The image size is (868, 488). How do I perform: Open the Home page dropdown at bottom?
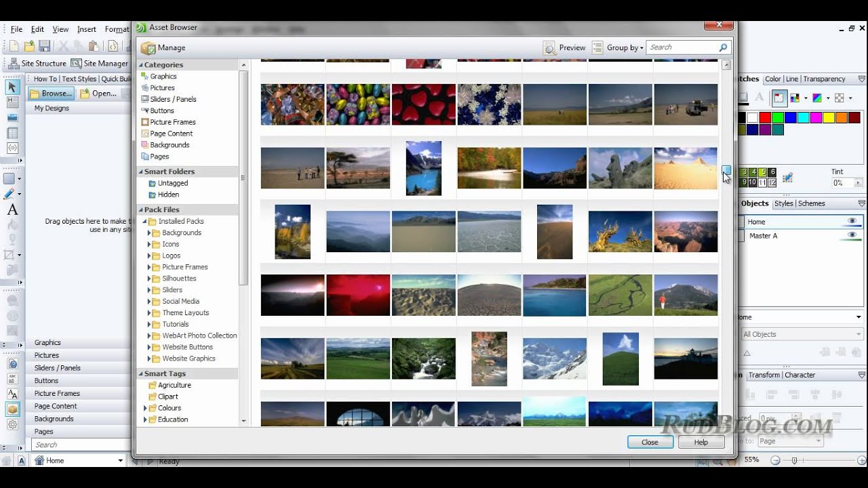(x=120, y=461)
